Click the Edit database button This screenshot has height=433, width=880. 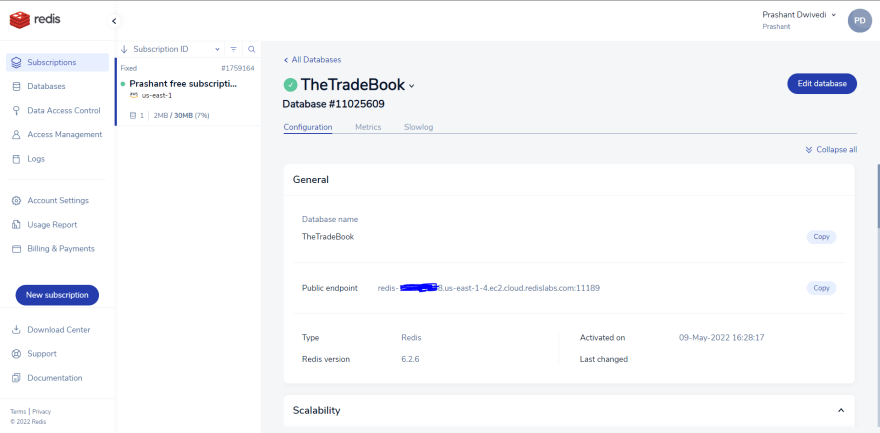(822, 84)
